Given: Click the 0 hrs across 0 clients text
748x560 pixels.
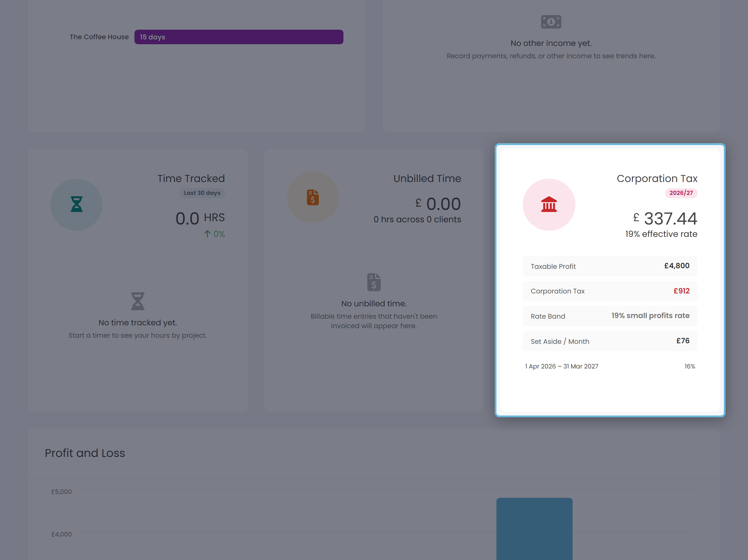Looking at the screenshot, I should (x=417, y=219).
